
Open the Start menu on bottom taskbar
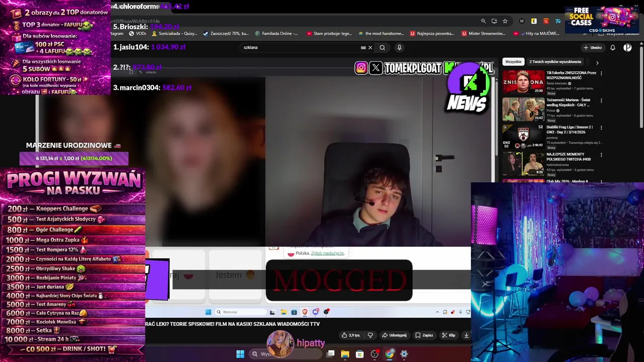point(240,354)
